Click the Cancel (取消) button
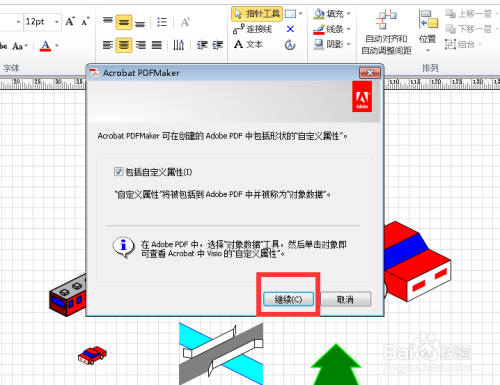 click(x=346, y=299)
